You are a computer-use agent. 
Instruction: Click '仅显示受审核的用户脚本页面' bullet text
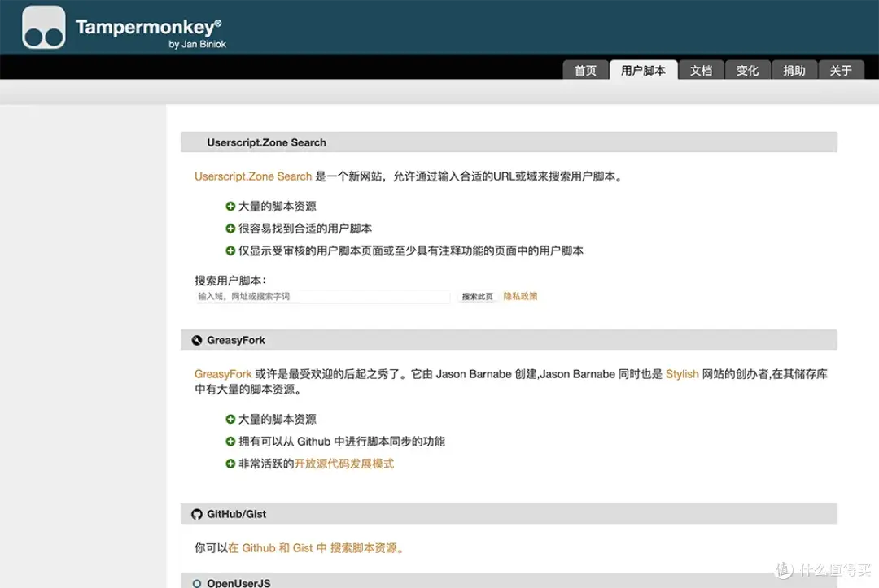[411, 250]
